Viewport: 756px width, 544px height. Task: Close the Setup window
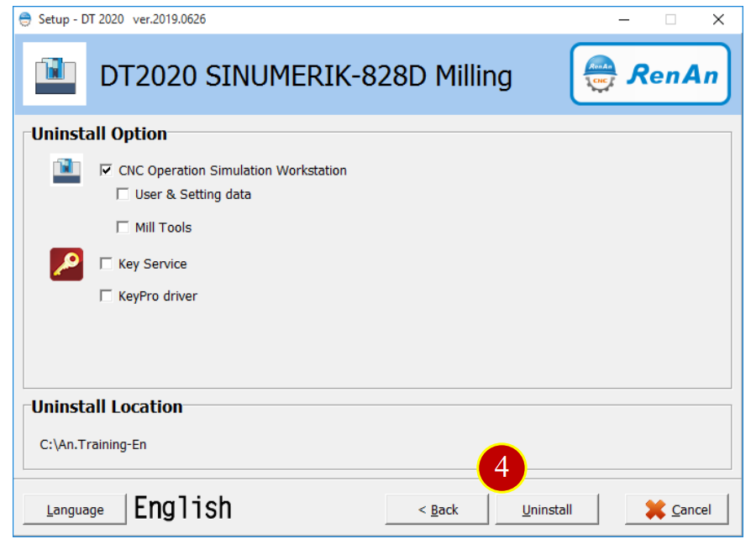click(x=718, y=20)
